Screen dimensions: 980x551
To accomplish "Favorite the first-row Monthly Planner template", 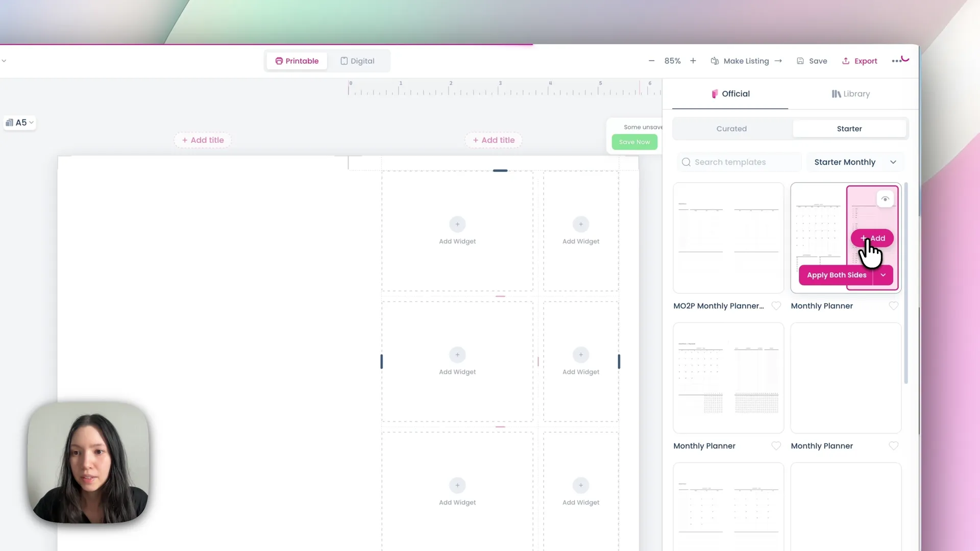I will point(893,306).
